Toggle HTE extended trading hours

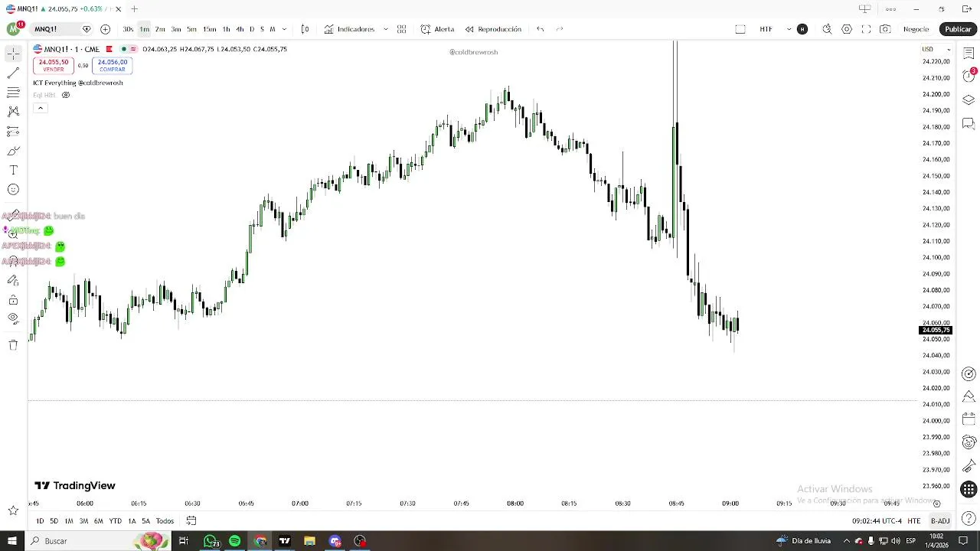coord(914,521)
